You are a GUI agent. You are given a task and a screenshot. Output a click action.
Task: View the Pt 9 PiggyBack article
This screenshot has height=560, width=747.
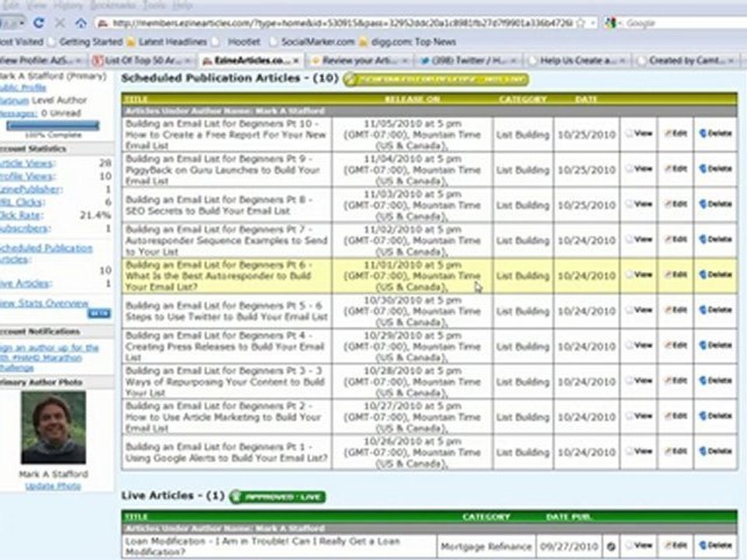(x=639, y=169)
